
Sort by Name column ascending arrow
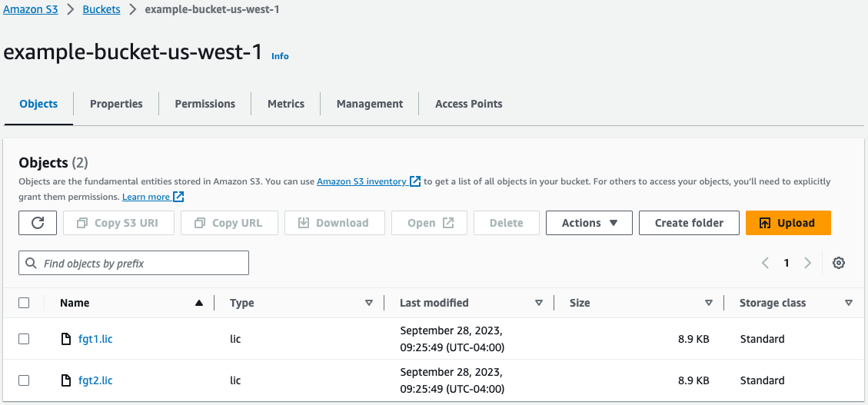pos(199,303)
